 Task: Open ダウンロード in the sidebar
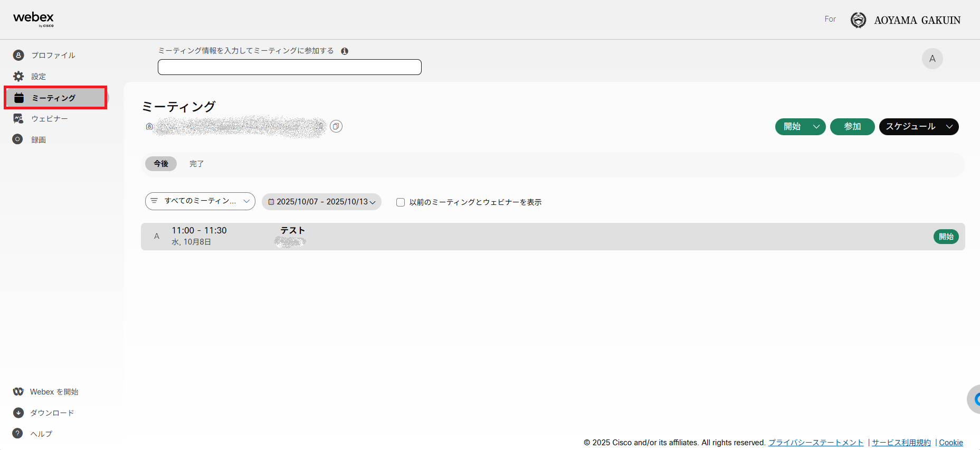coord(44,413)
